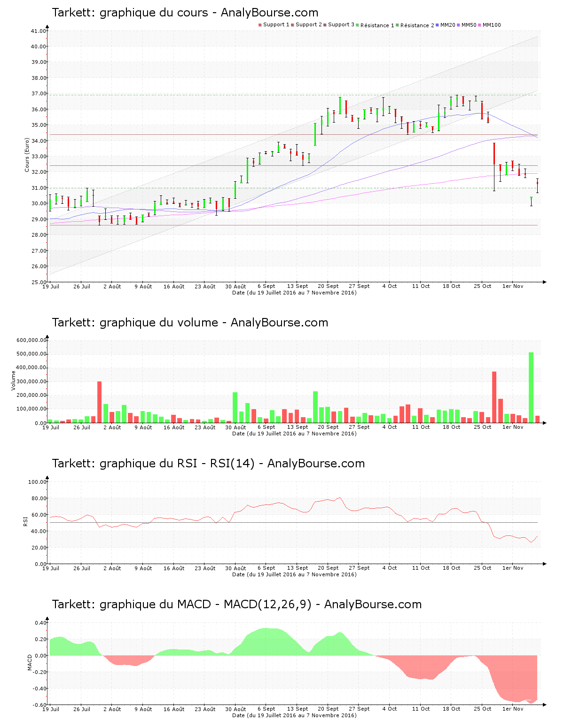Click the tallest green volume bar above 500,000
Screen dimensions: 564x728
531,387
